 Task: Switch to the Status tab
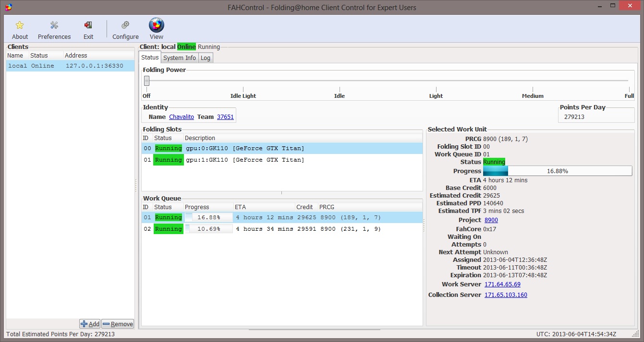(150, 58)
